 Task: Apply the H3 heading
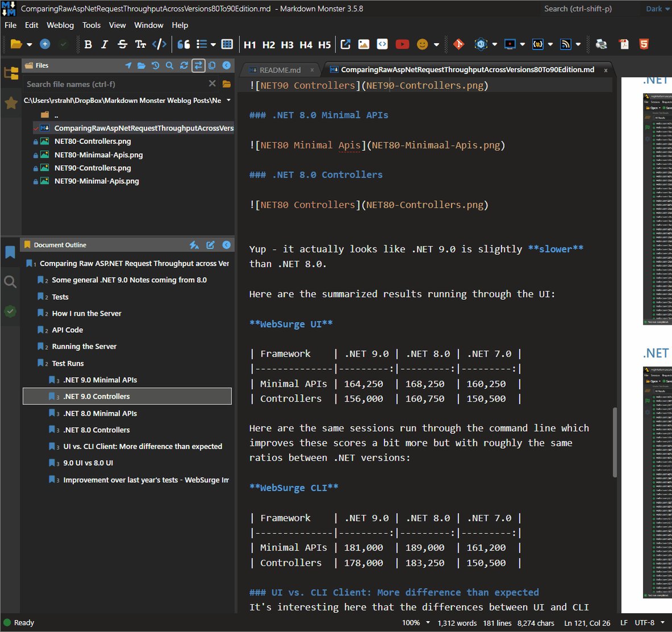(x=287, y=44)
